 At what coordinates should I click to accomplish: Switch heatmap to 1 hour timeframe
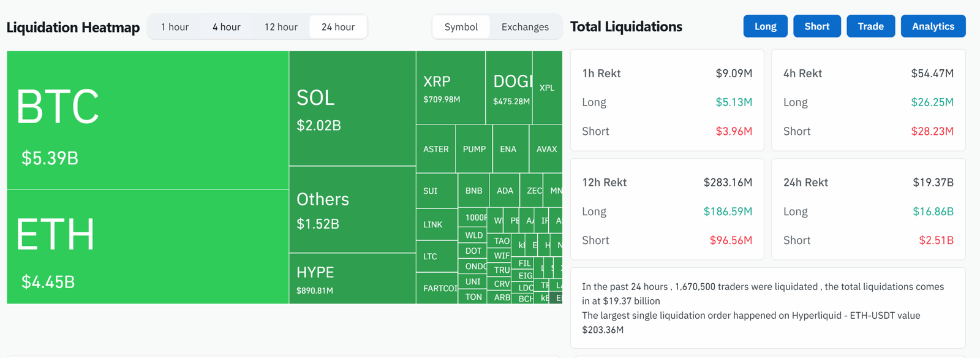(173, 26)
